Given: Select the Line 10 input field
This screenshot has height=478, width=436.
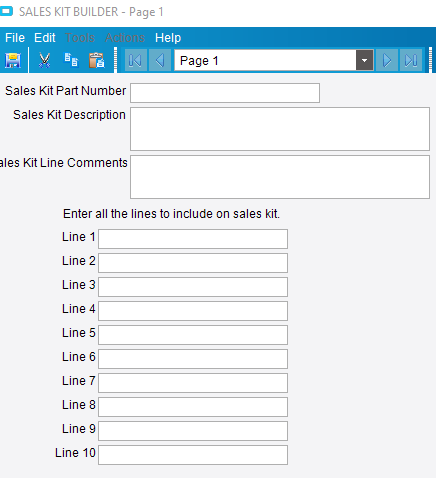Looking at the screenshot, I should 193,455.
